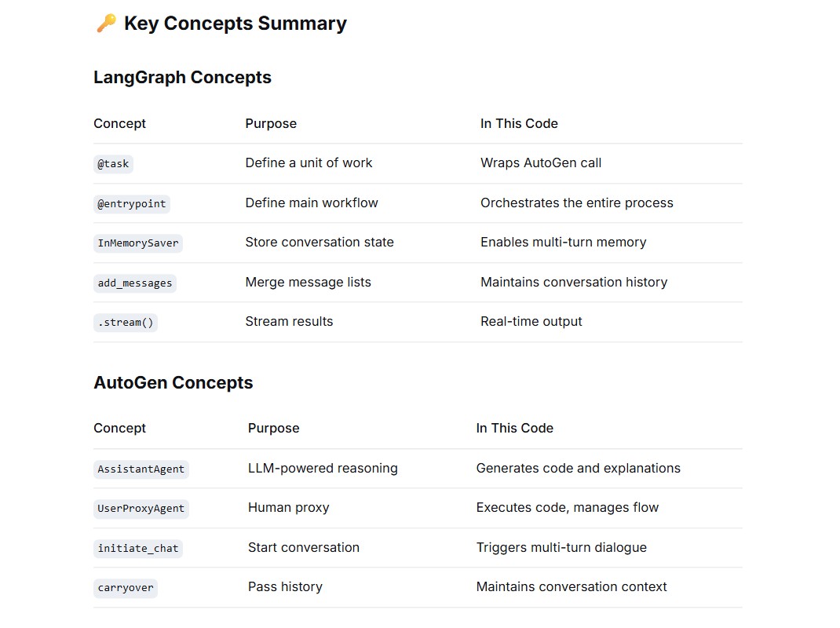840x628 pixels.
Task: Select the UserProxyAgent code tag
Action: coord(141,509)
